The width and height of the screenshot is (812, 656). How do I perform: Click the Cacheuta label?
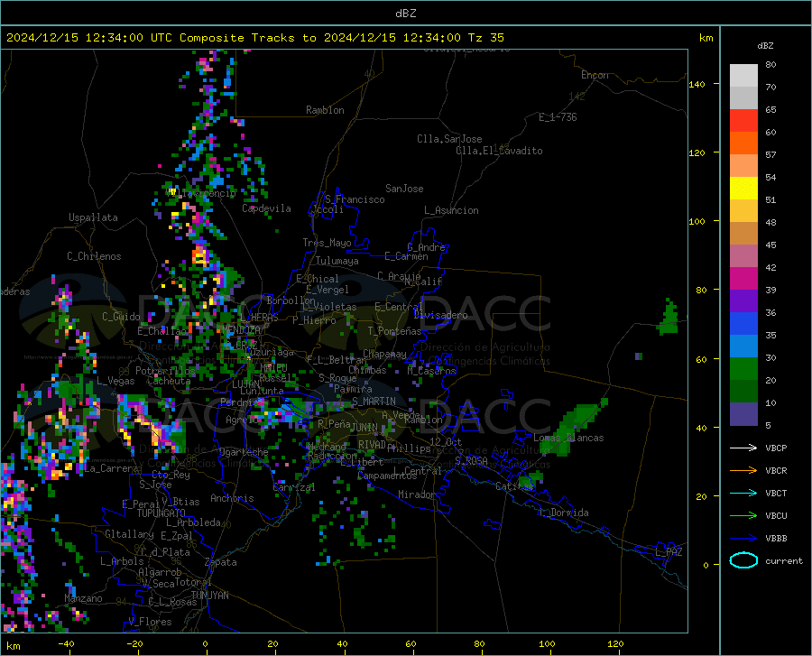169,381
